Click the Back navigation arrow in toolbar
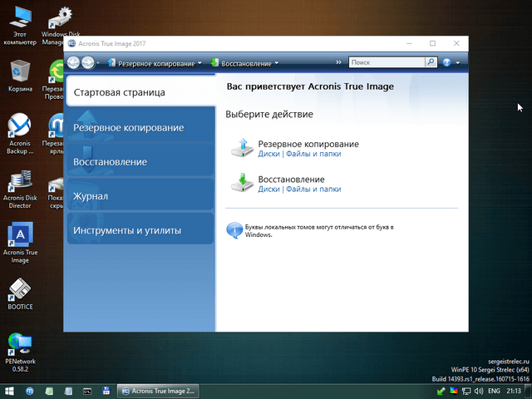The height and width of the screenshot is (399, 532). point(74,62)
